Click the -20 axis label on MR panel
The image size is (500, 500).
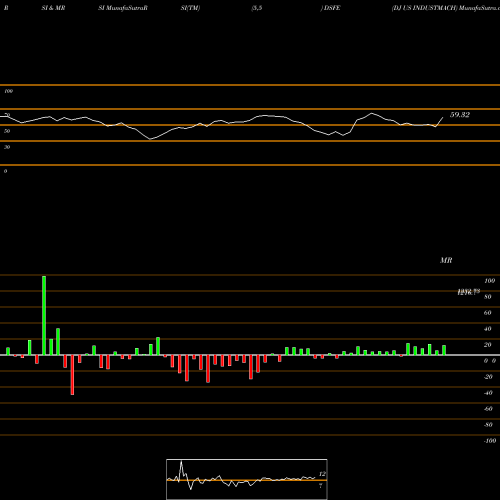(x=488, y=377)
